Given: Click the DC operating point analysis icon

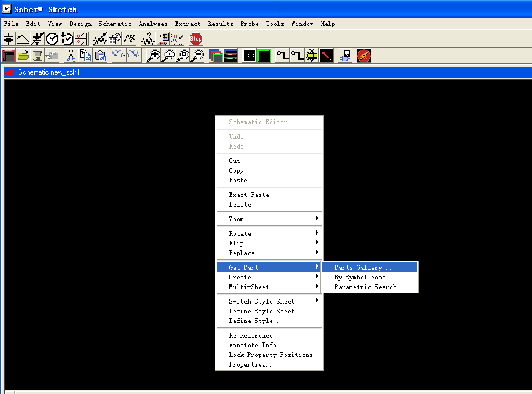Looking at the screenshot, I should [x=8, y=39].
